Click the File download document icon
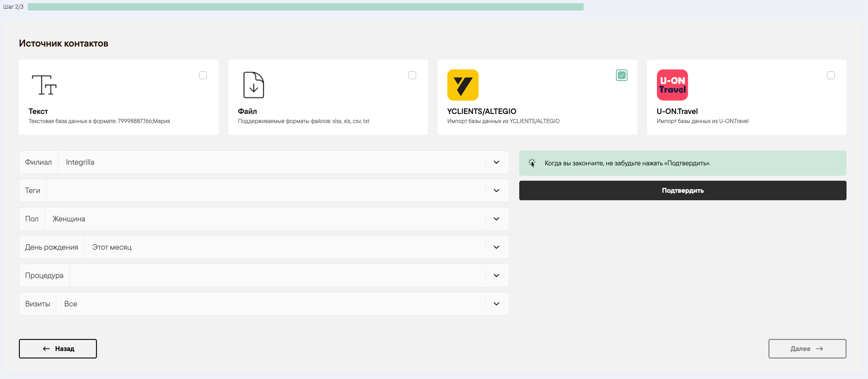 click(x=254, y=85)
